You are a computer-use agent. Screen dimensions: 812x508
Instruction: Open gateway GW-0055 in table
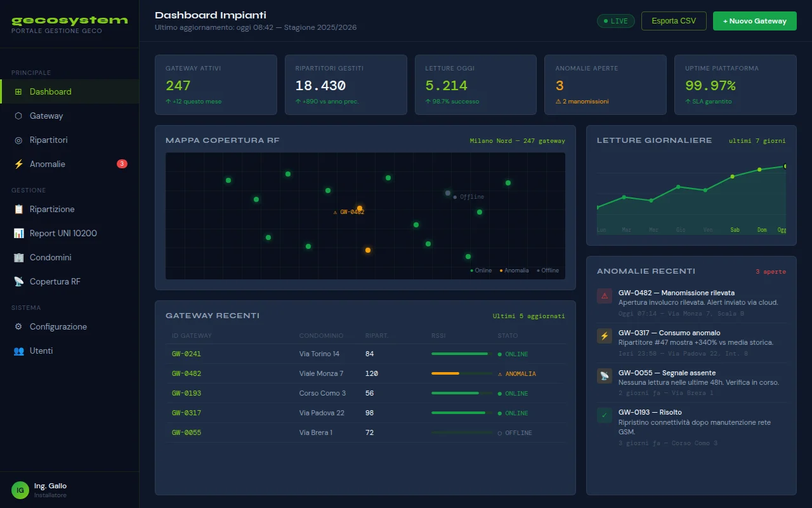point(187,432)
